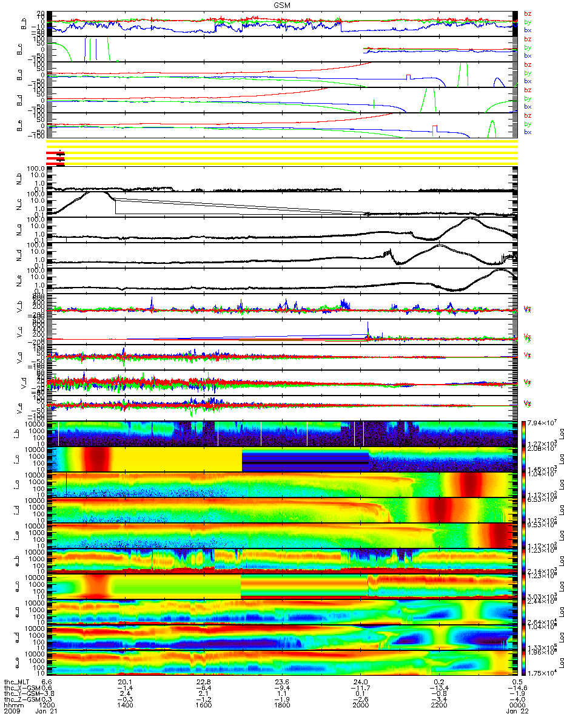Select the B_a panel axis label
The image size is (564, 728).
[20, 74]
